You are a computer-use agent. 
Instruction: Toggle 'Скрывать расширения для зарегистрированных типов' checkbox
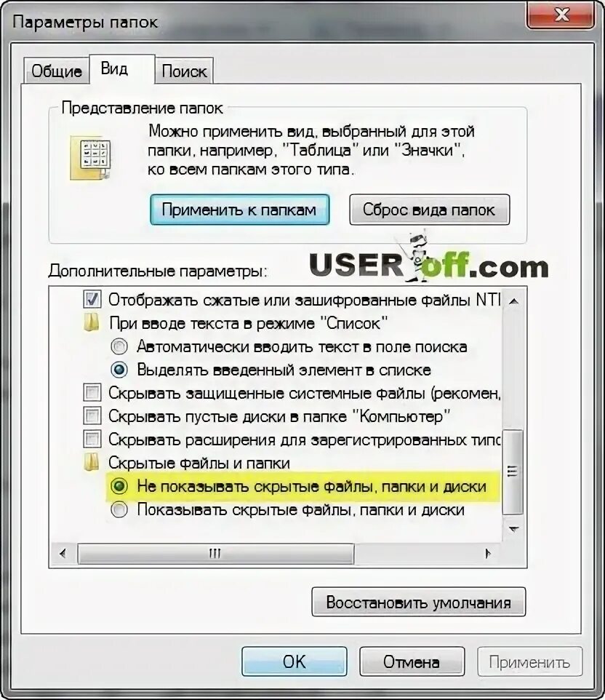click(92, 439)
